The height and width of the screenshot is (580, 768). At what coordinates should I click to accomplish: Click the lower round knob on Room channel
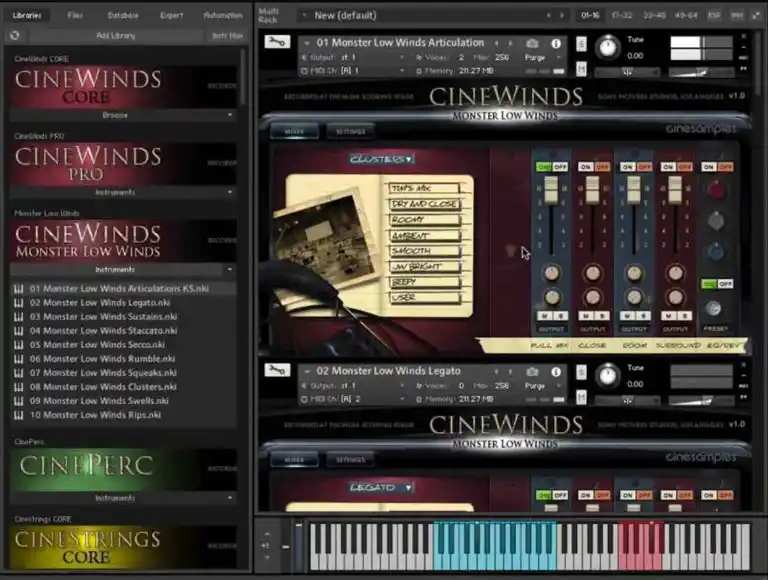(634, 297)
